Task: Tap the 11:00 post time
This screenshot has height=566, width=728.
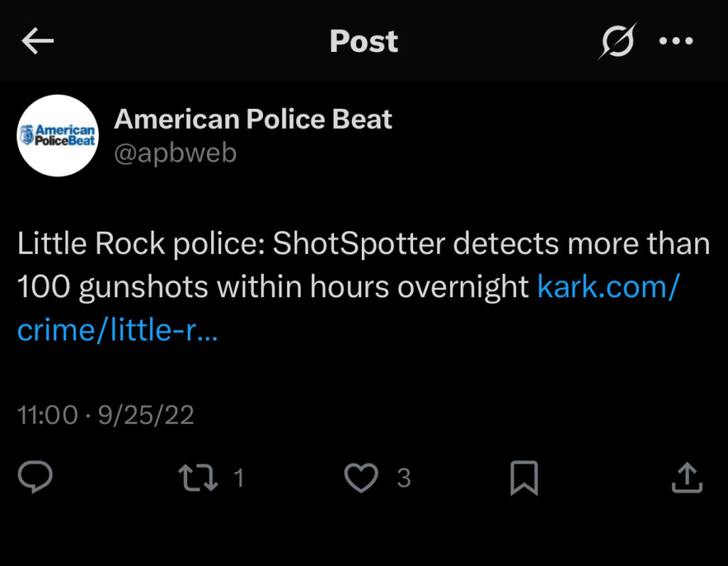Action: 47,415
